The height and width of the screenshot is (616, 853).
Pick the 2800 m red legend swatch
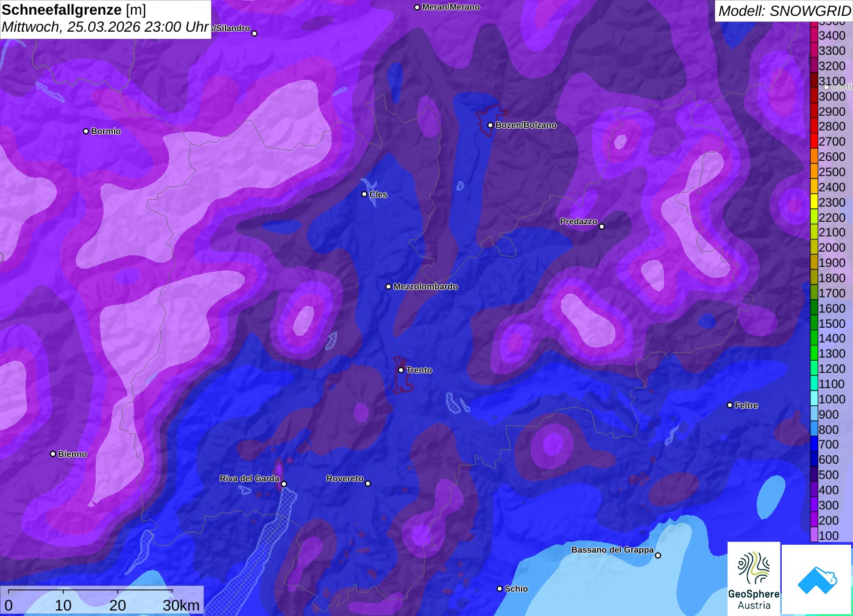tap(813, 126)
